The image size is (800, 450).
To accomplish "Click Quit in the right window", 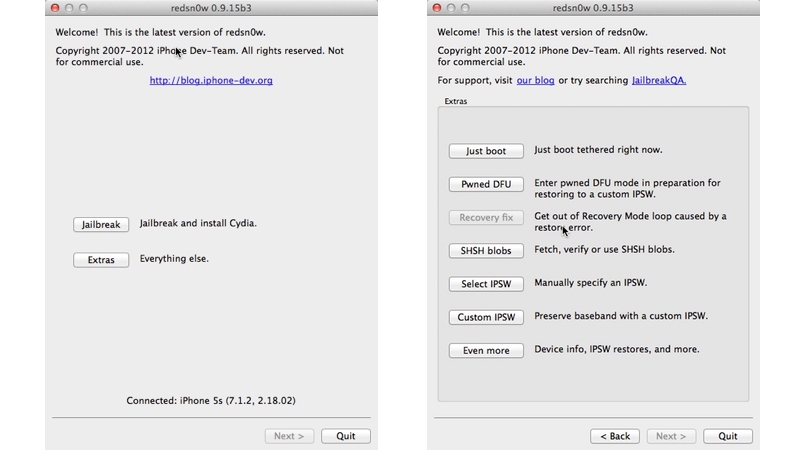I will pos(728,436).
